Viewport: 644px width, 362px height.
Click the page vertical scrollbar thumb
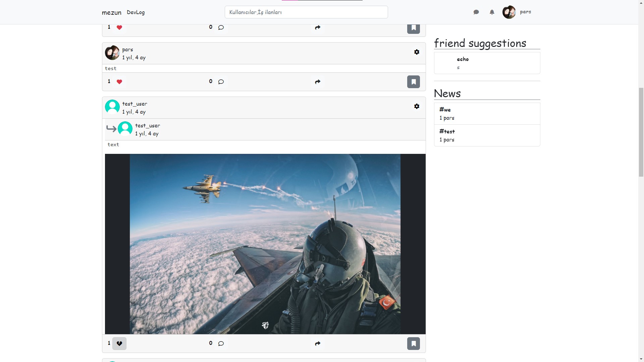pyautogui.click(x=641, y=132)
